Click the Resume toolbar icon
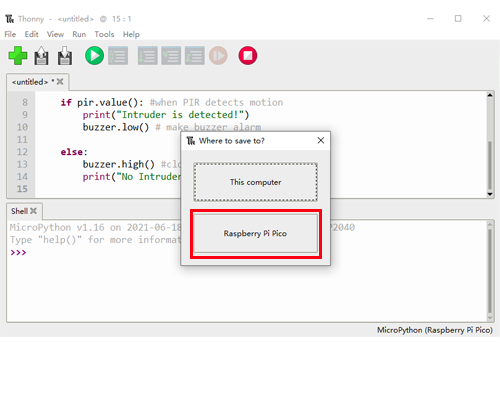 click(x=218, y=56)
